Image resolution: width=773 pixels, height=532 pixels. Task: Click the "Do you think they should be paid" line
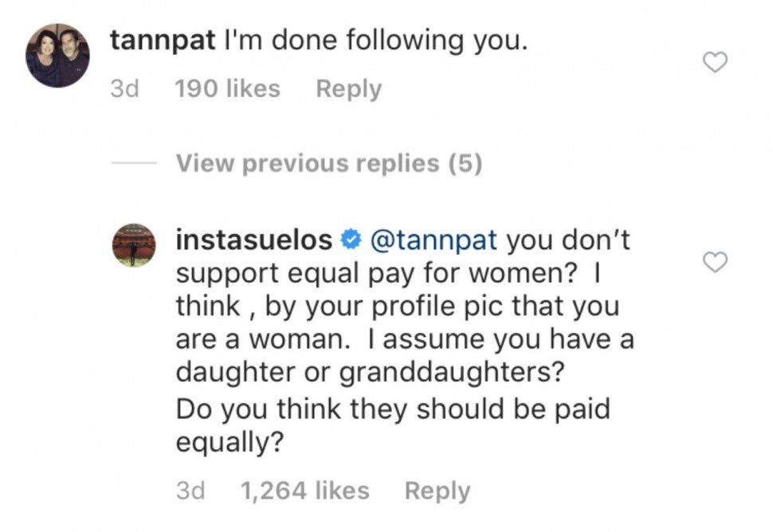(393, 409)
